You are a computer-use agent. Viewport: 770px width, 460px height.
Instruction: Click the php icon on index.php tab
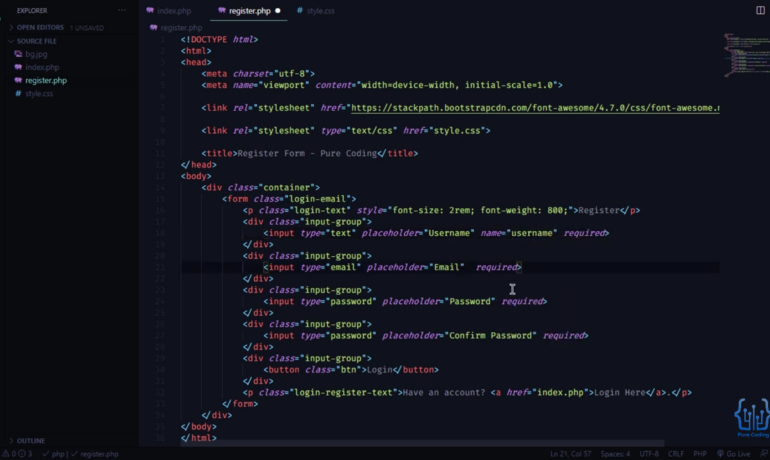pyautogui.click(x=150, y=10)
